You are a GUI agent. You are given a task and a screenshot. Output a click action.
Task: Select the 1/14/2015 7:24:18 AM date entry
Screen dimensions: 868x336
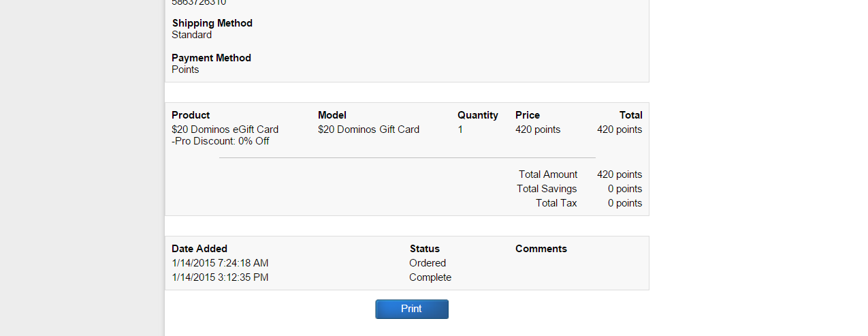coord(220,263)
